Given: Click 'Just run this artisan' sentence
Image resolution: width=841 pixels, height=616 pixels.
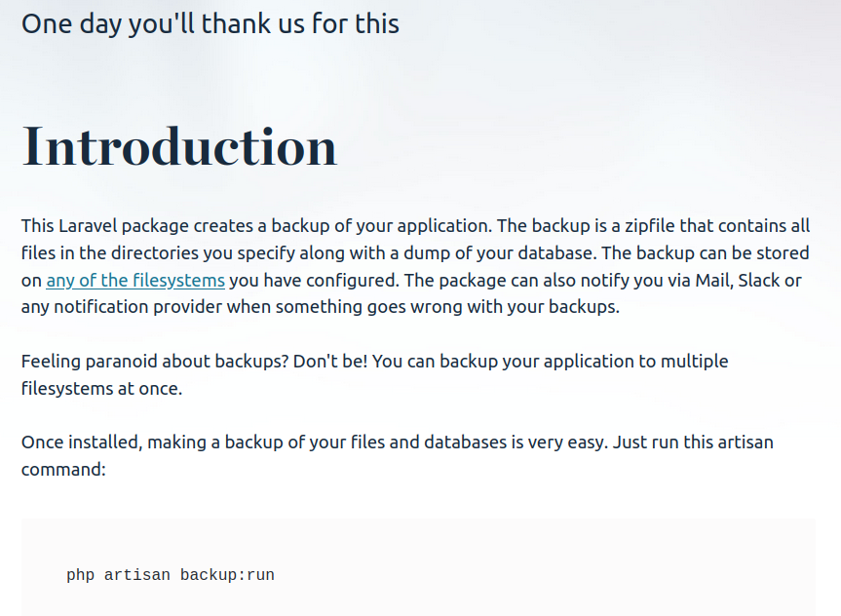Looking at the screenshot, I should point(693,443).
